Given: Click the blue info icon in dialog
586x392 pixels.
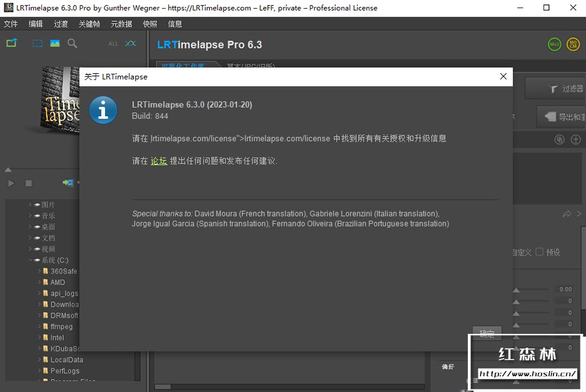Looking at the screenshot, I should (103, 110).
